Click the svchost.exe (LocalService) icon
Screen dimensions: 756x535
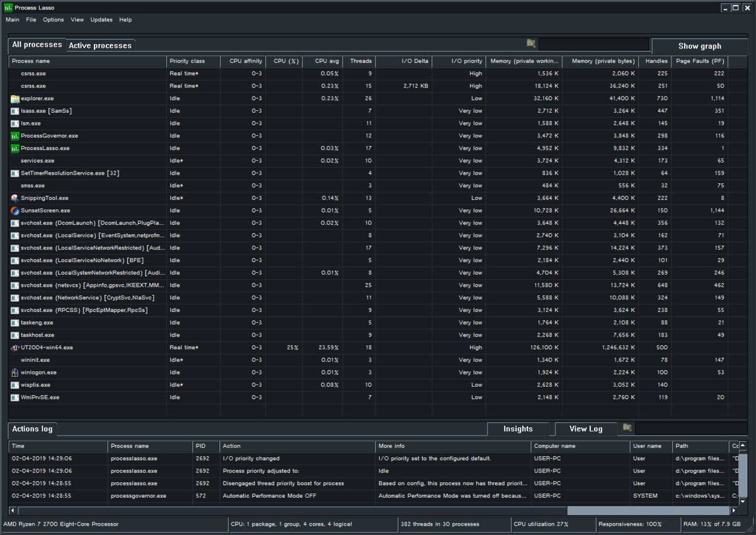15,236
